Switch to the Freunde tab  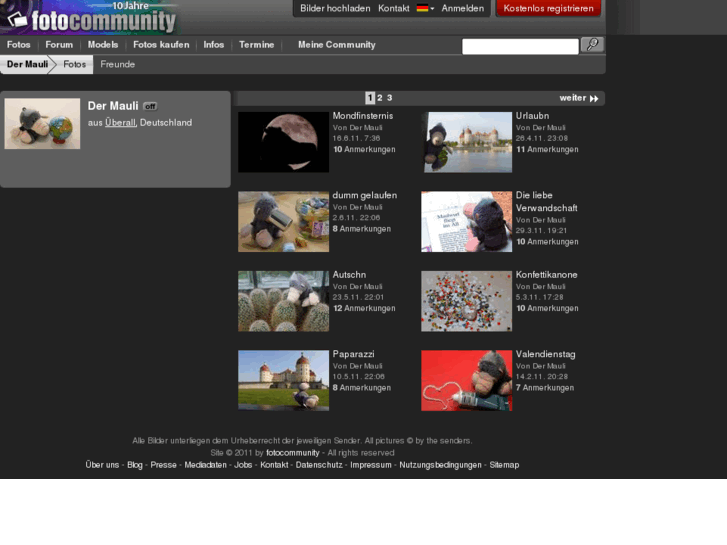click(x=117, y=64)
